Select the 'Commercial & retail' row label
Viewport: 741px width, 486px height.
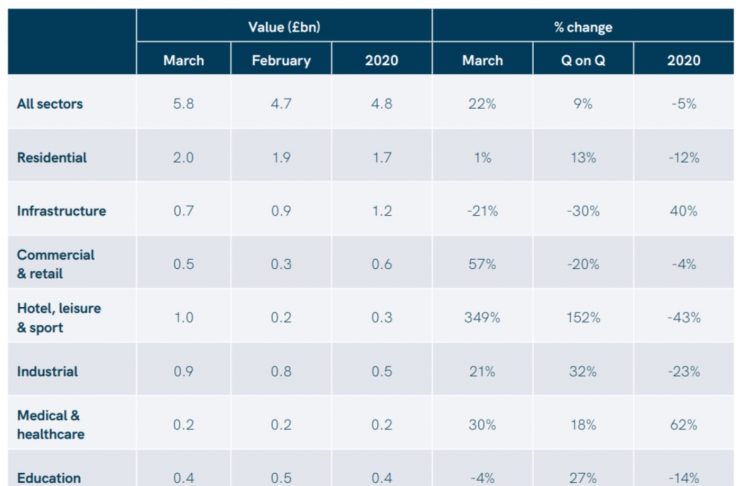[56, 264]
